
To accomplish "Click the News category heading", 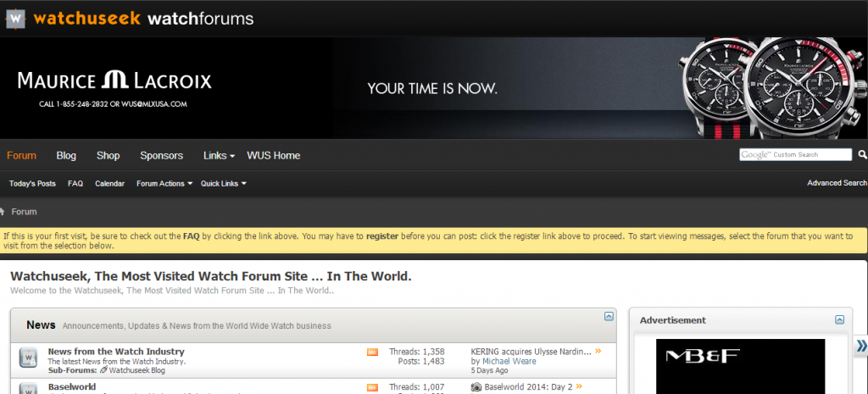I will [x=41, y=325].
